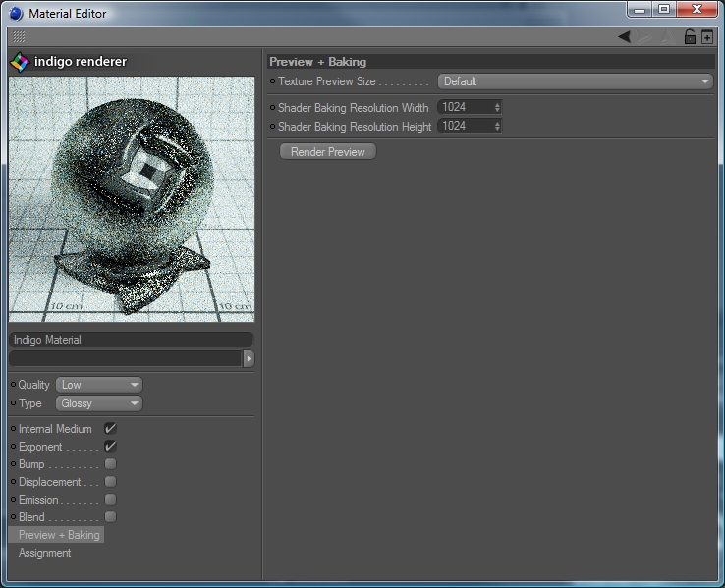Click the Preview + Baking section header

(x=491, y=62)
